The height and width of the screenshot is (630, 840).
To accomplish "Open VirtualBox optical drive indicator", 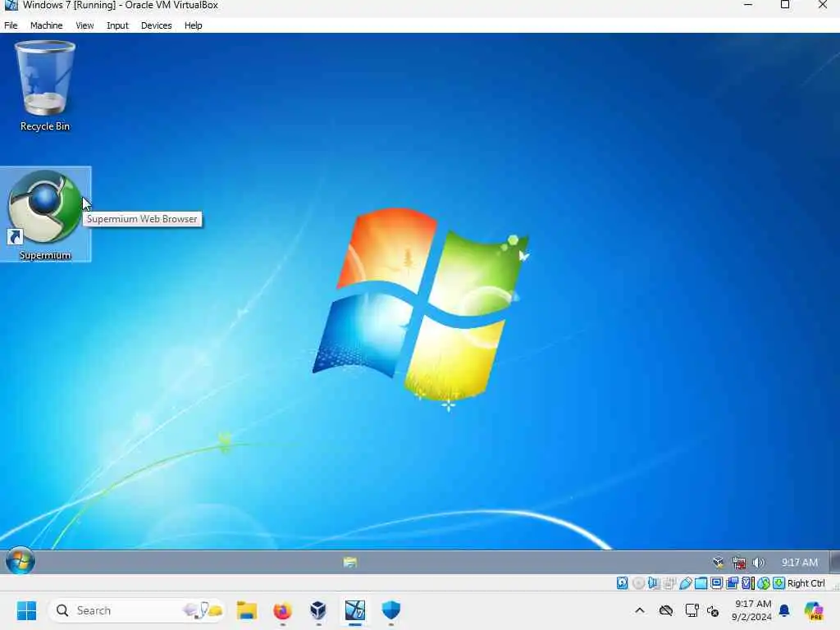I will tap(638, 583).
